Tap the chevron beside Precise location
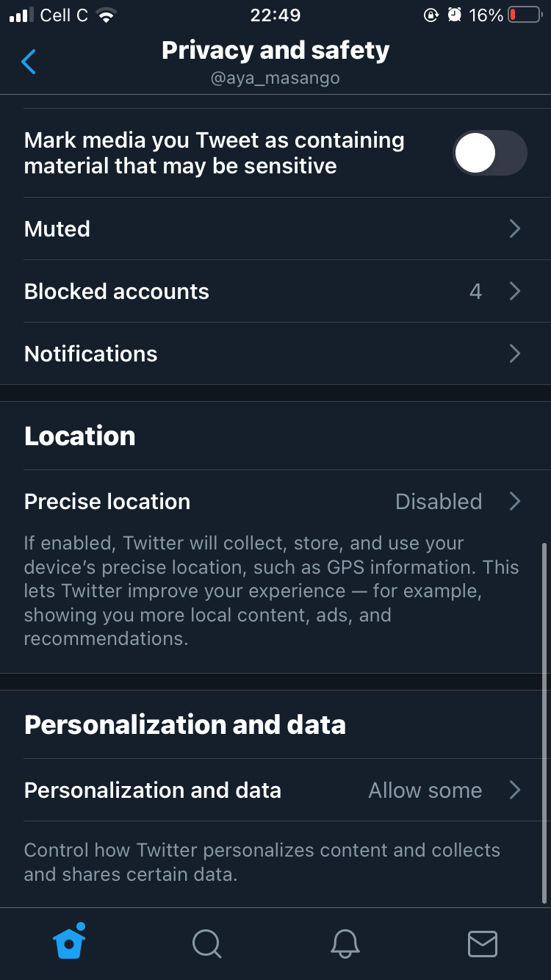This screenshot has height=980, width=551. click(515, 502)
